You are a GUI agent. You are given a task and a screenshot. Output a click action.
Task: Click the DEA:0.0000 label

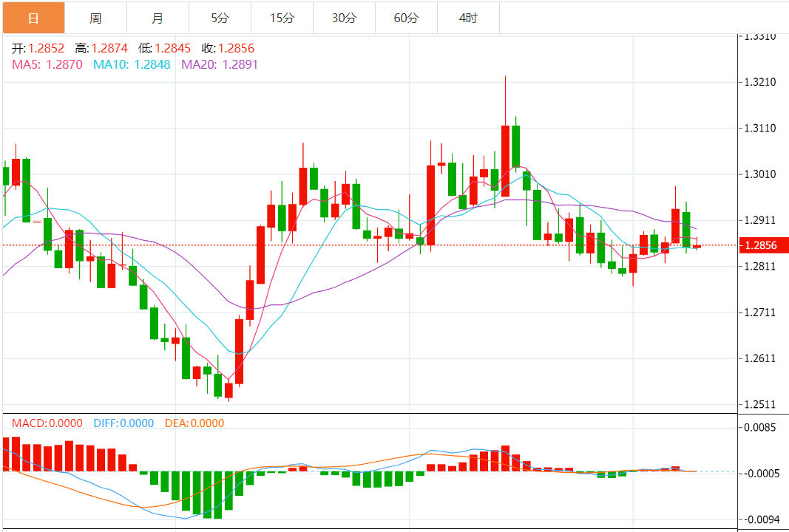[x=194, y=423]
